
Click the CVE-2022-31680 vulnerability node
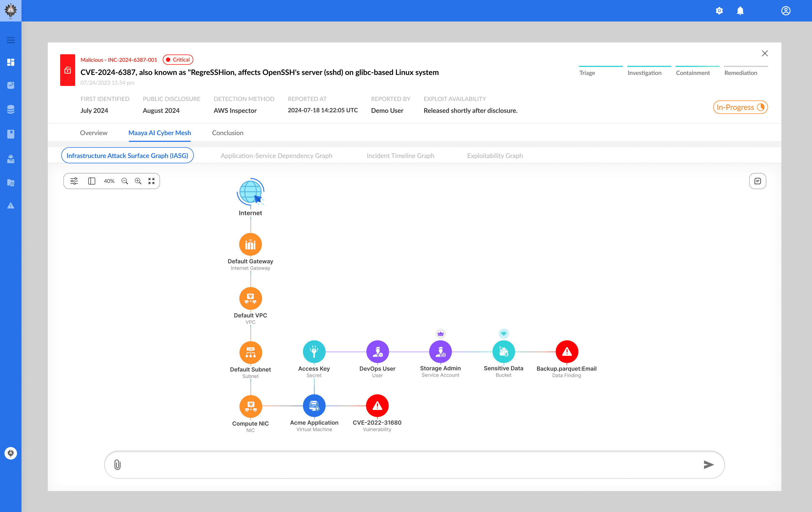tap(377, 406)
